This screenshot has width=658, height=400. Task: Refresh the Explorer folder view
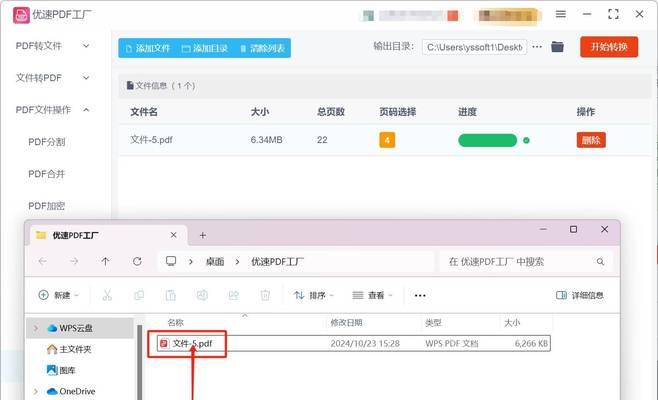pos(137,261)
